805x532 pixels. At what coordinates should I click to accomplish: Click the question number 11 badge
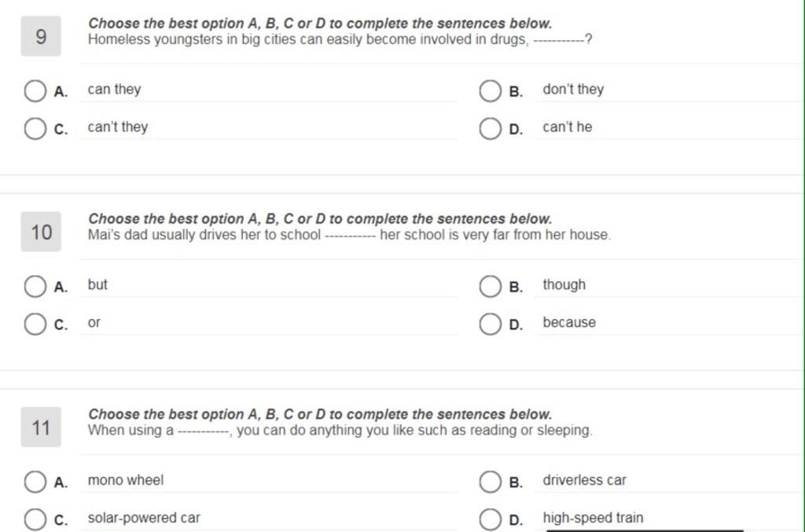point(41,427)
